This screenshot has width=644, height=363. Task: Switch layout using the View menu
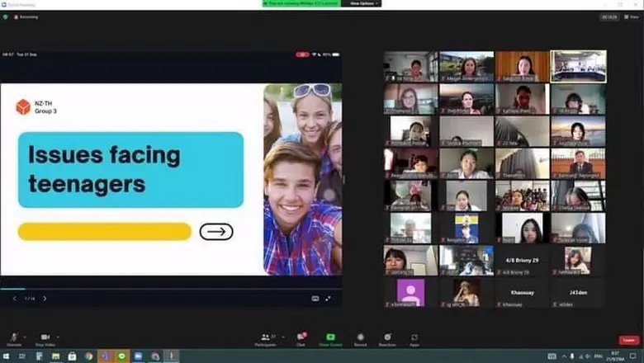tap(632, 16)
